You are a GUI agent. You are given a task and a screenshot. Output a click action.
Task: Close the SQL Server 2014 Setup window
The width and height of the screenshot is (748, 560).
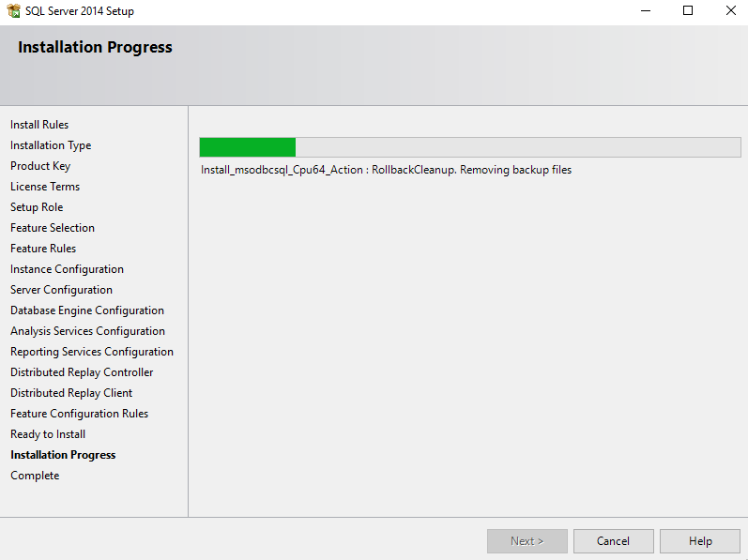click(x=730, y=10)
